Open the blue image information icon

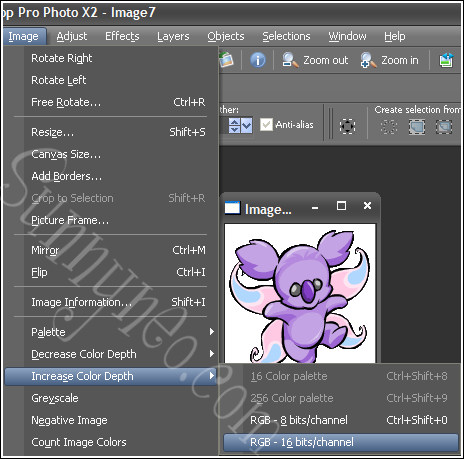pos(258,60)
